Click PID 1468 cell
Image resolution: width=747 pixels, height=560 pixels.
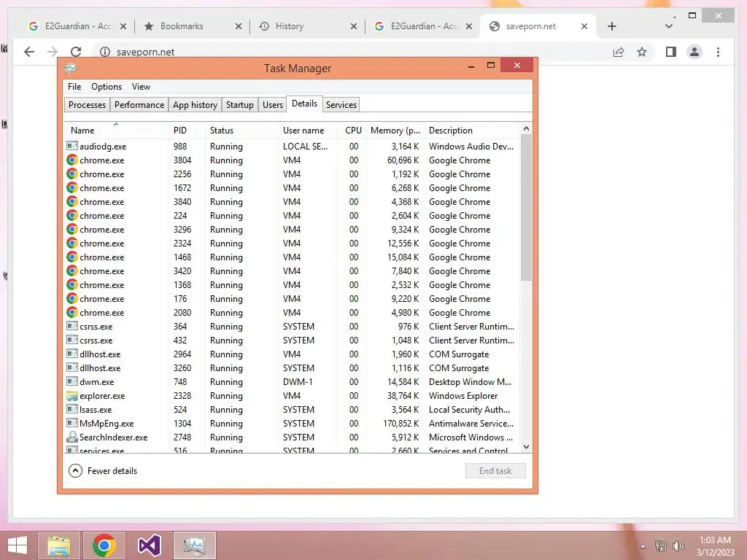point(182,257)
